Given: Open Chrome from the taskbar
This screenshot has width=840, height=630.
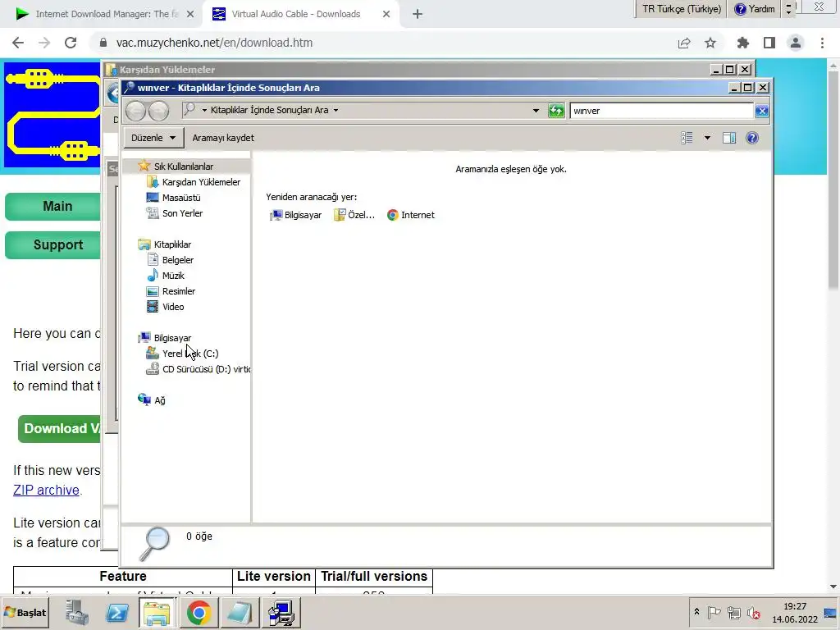Looking at the screenshot, I should (199, 613).
